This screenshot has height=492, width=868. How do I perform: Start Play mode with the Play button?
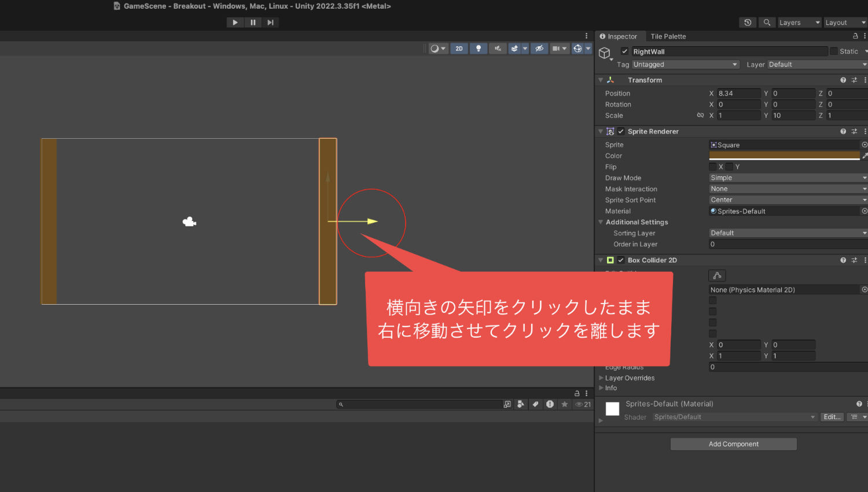click(x=235, y=23)
